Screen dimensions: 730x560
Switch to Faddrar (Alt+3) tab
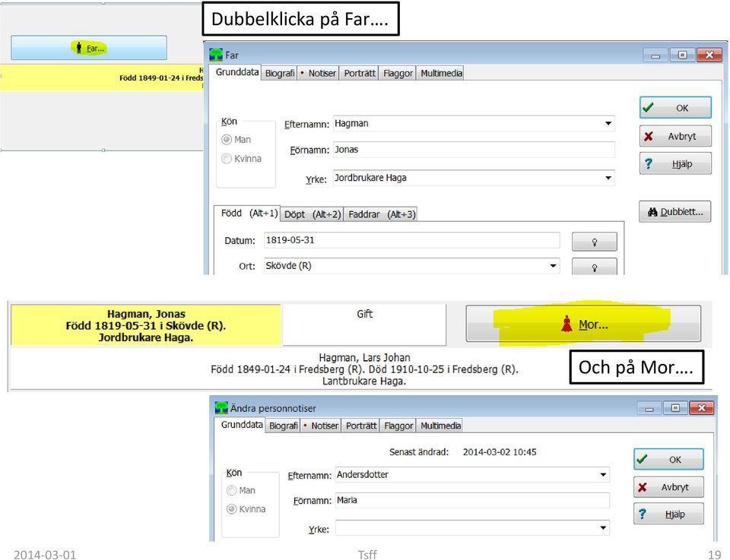pyautogui.click(x=381, y=214)
